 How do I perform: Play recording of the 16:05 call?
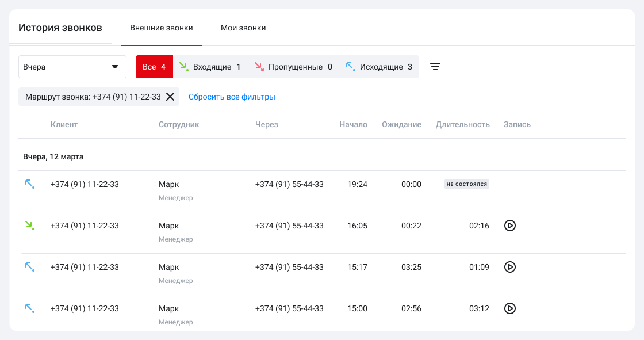[x=509, y=226]
